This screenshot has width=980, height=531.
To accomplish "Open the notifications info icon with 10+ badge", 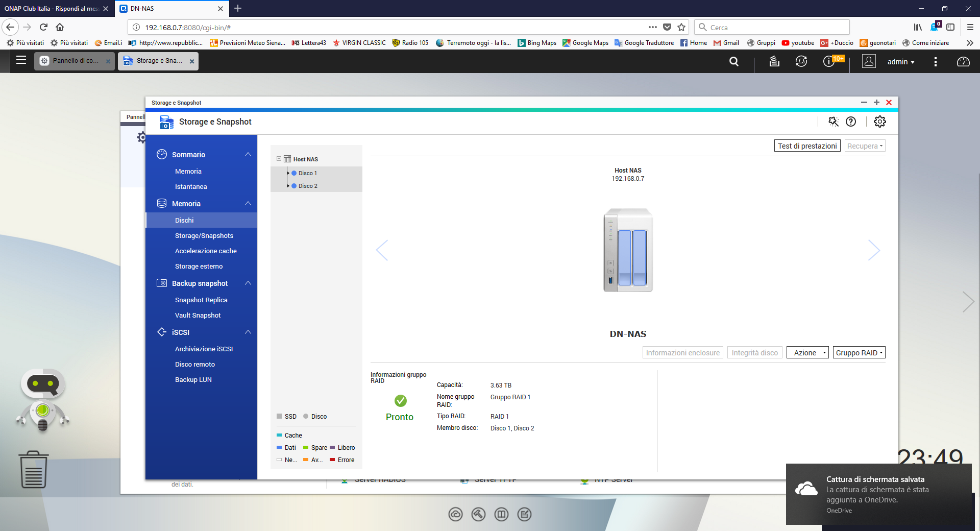I will point(829,62).
